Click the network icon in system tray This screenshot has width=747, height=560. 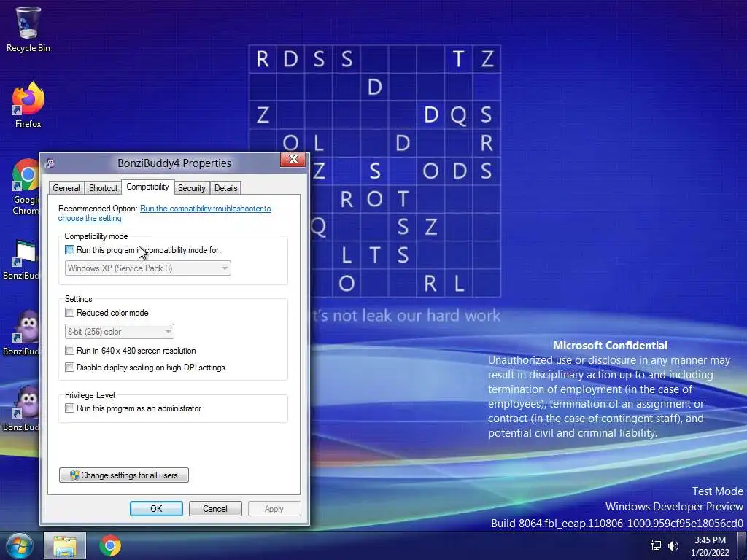point(656,545)
